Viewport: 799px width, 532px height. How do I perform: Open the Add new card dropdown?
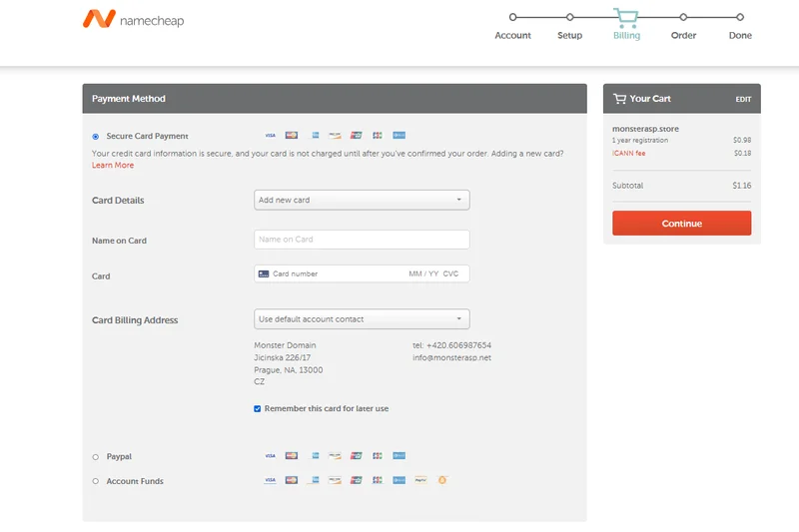click(362, 200)
